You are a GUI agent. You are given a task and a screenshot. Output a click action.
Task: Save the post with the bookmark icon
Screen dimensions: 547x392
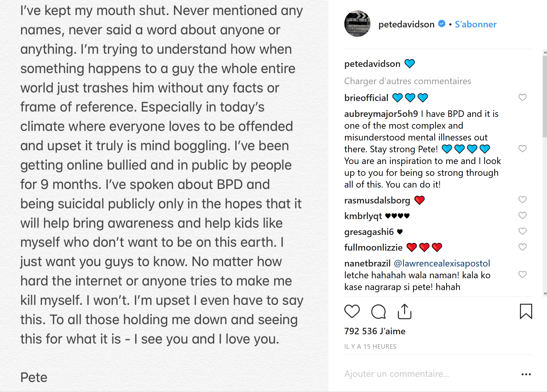click(x=526, y=311)
